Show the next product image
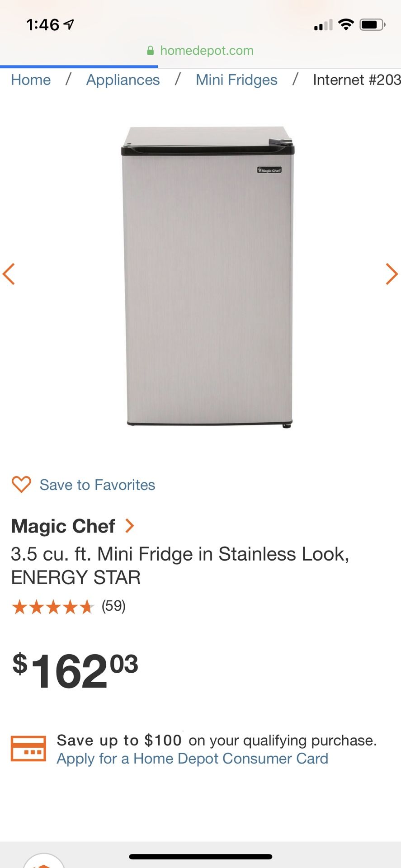Viewport: 401px width, 868px height. click(x=392, y=274)
